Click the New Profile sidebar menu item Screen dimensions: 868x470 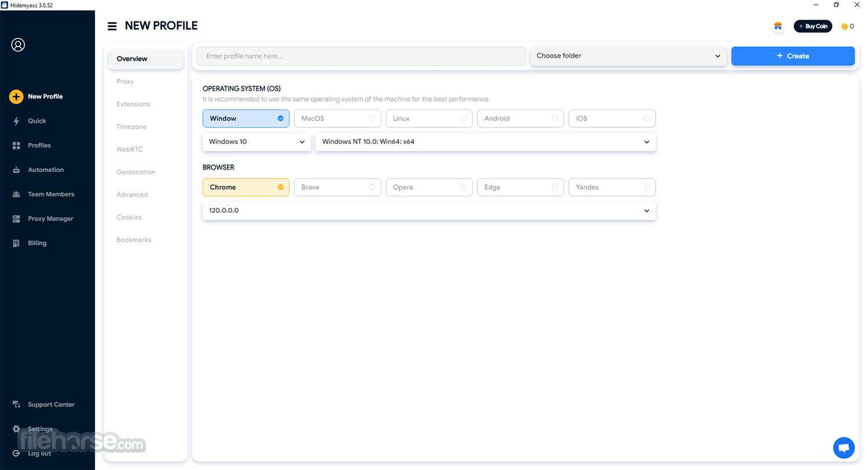[x=45, y=97]
